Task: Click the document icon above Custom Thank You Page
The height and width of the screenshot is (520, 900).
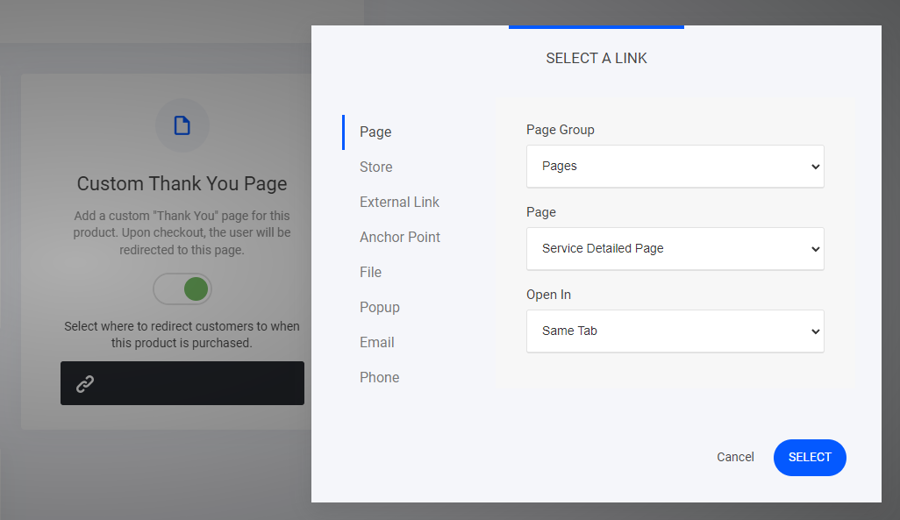Action: tap(182, 125)
